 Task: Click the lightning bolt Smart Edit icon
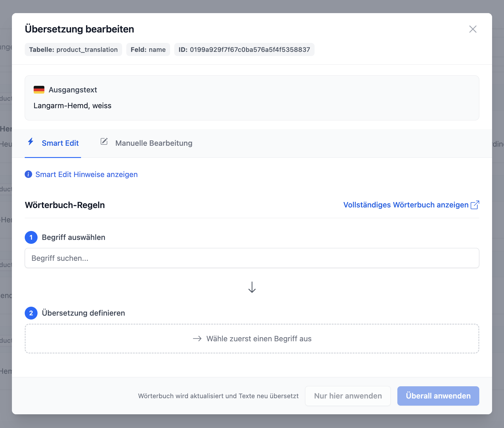click(x=31, y=142)
